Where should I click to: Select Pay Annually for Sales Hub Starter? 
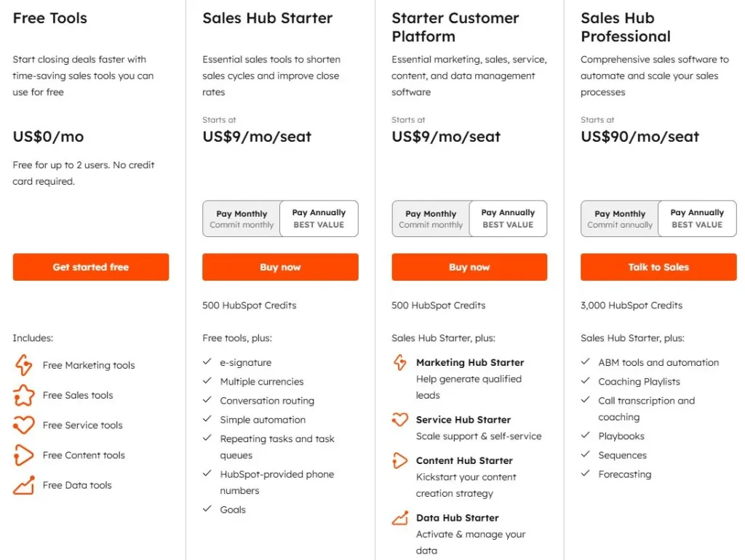point(319,218)
